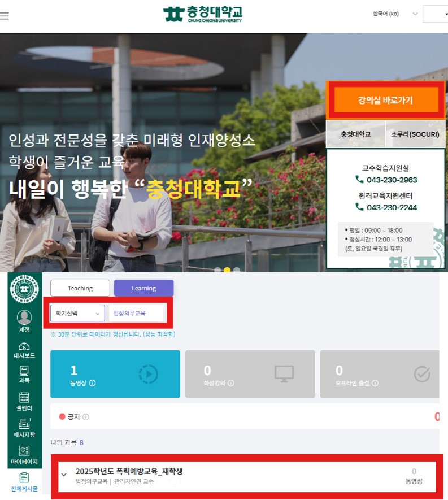Screen dimensions: 448x500
Task: Switch to the Teaching tab
Action: point(80,288)
